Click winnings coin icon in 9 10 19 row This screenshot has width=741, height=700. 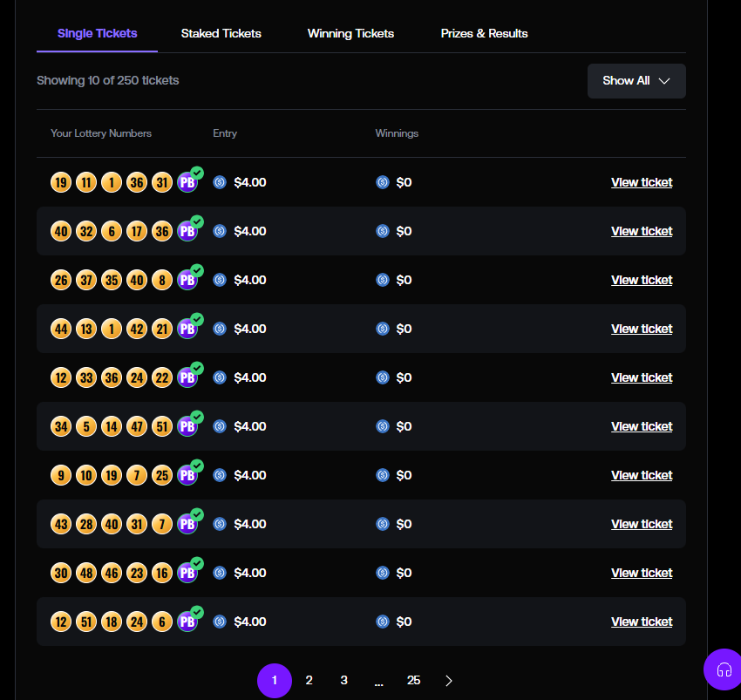point(383,475)
